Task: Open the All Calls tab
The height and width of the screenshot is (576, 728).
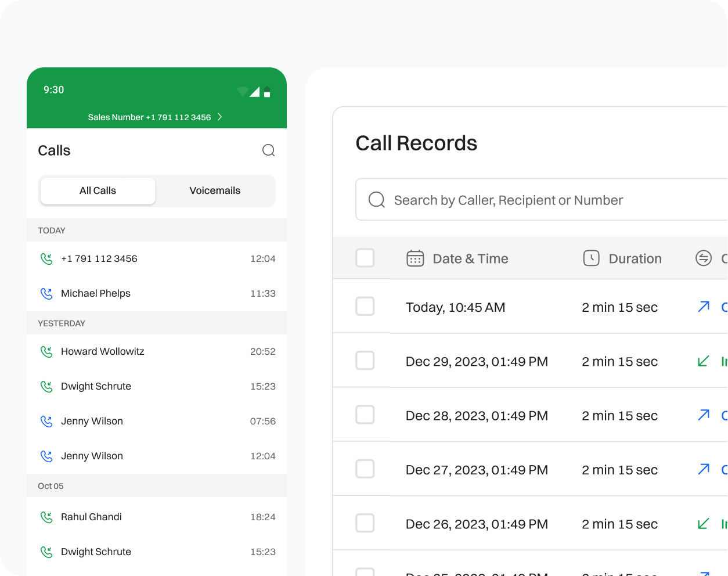Action: (98, 190)
